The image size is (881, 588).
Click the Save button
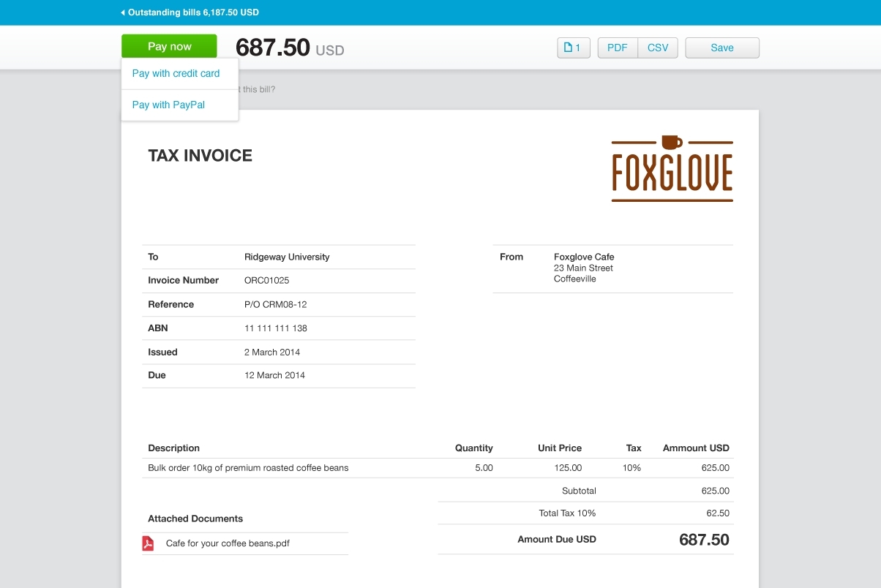(722, 48)
